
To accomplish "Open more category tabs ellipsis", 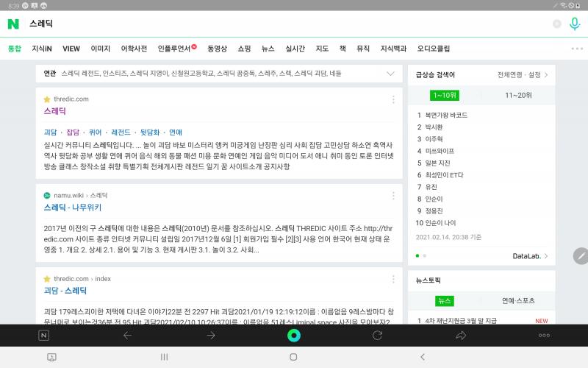I will [x=577, y=49].
